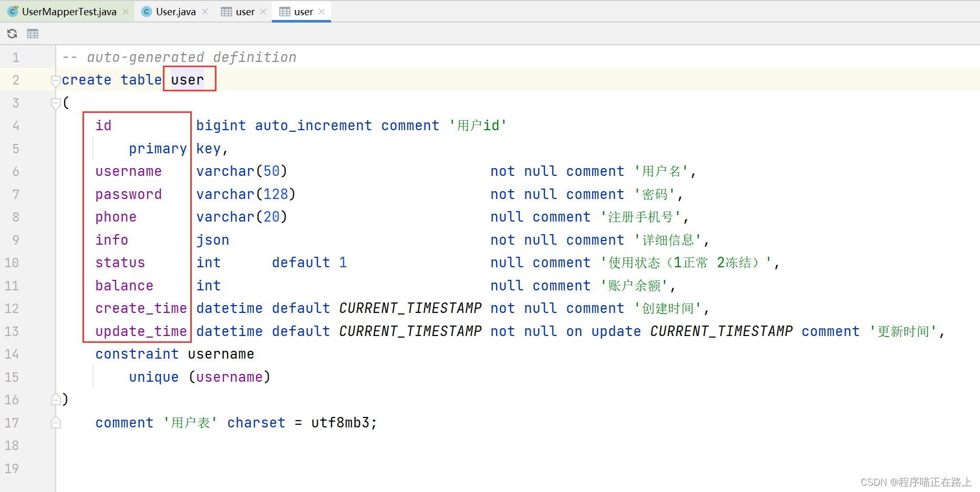
Task: Click the table icon on the first user tab
Action: click(226, 12)
